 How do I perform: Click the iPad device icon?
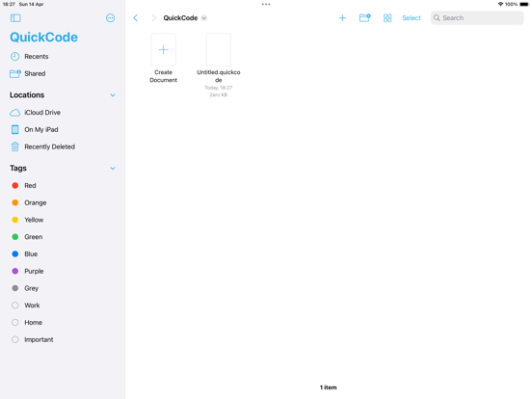coord(14,129)
